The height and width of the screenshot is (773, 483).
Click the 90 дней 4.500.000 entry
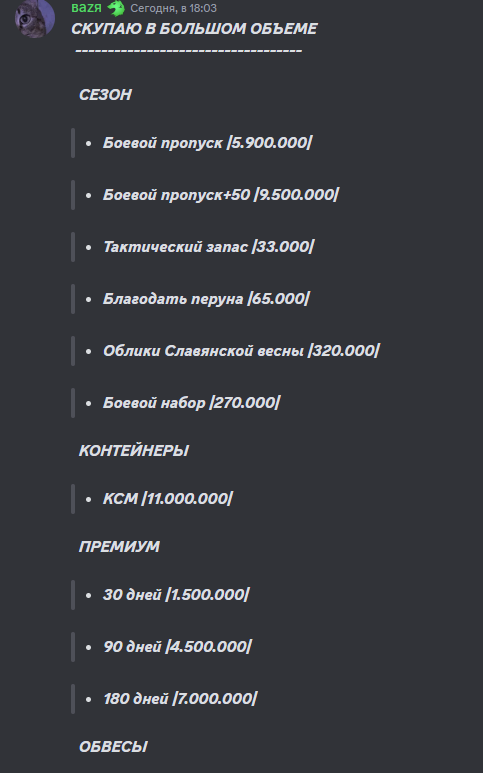coord(177,647)
